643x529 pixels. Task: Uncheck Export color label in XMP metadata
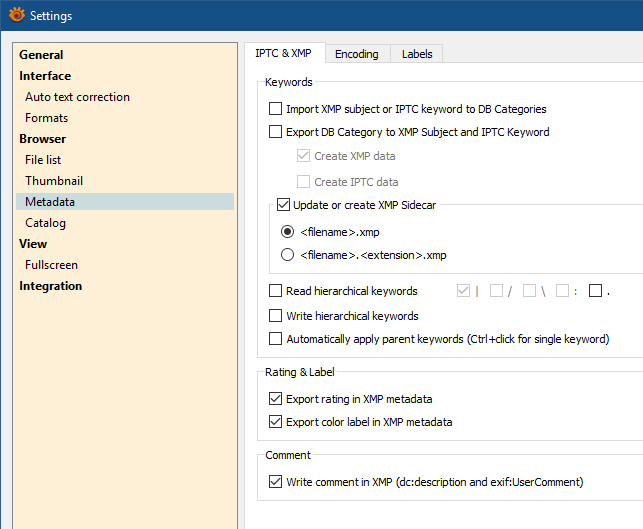tap(276, 422)
